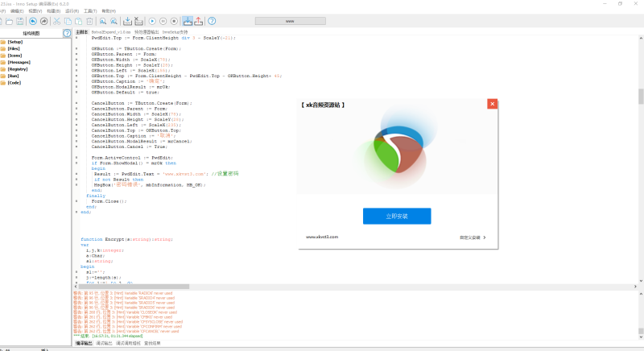Switch to the 编译输出 output tab
Image resolution: width=644 pixels, height=351 pixels.
(84, 343)
